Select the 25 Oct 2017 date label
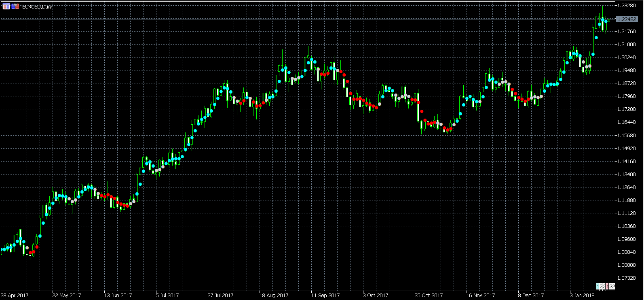The height and width of the screenshot is (300, 644). [x=429, y=296]
